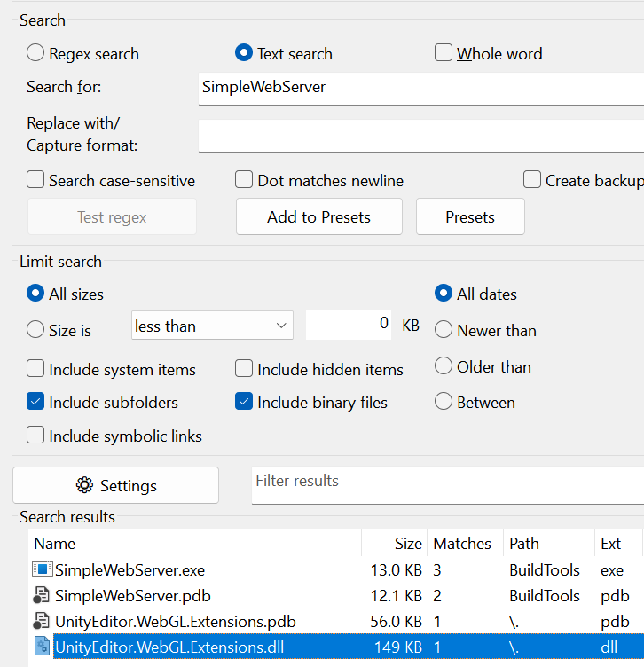Select the Newer than radio button
The height and width of the screenshot is (667, 644).
point(444,330)
